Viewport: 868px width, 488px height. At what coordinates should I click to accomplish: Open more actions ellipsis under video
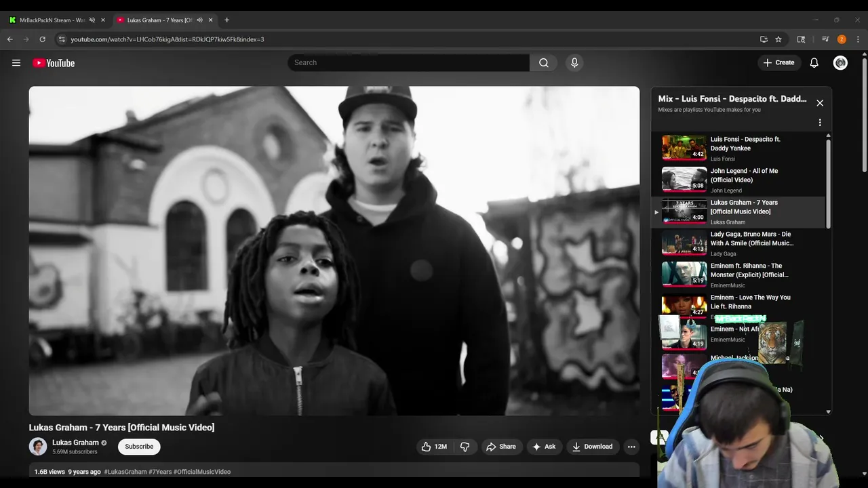click(x=631, y=447)
